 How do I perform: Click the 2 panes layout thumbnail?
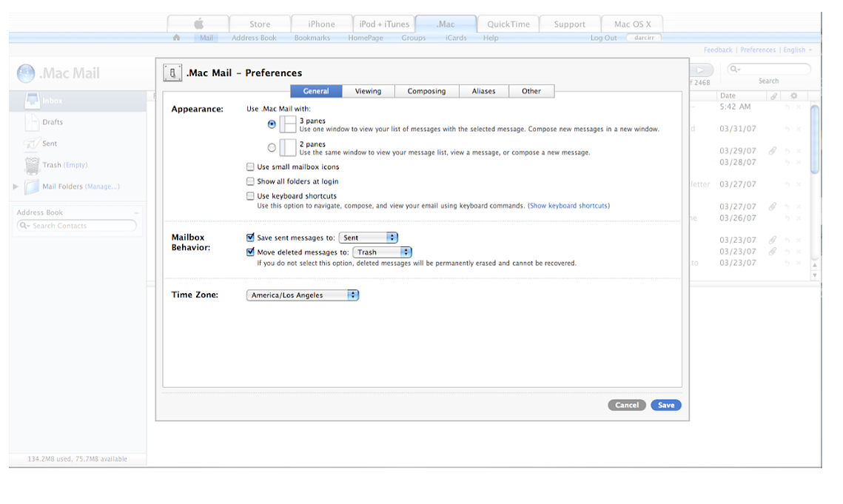pos(288,147)
